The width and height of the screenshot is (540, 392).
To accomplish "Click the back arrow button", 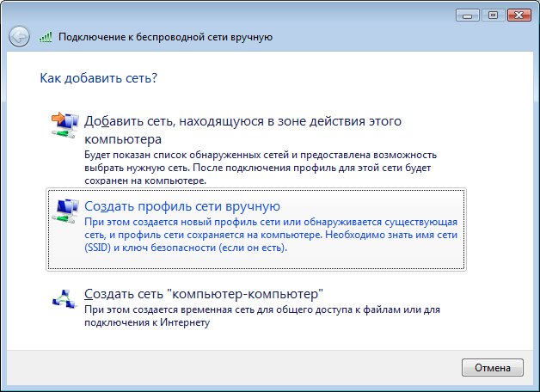I will (x=19, y=37).
